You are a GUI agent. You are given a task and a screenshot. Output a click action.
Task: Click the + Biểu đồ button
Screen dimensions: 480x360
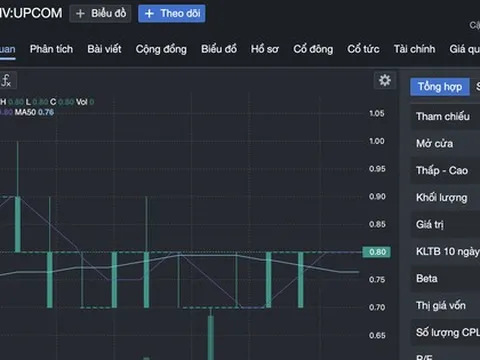(x=100, y=13)
